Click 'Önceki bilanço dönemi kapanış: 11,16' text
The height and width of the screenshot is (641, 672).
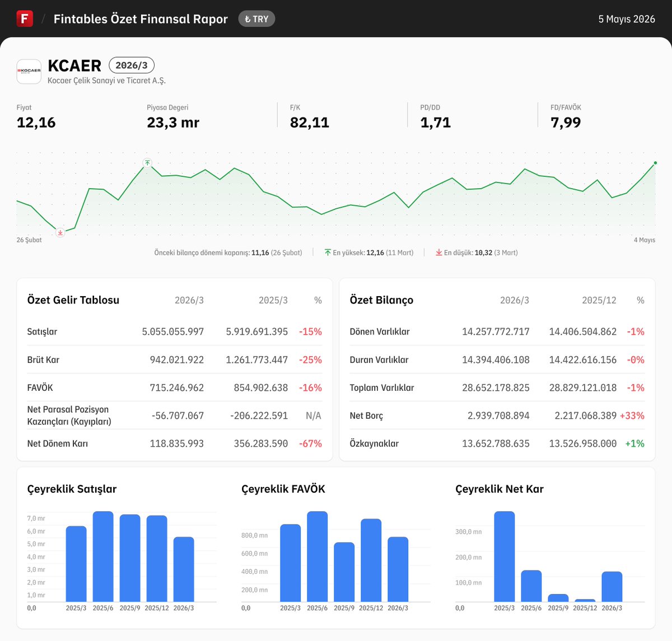212,253
